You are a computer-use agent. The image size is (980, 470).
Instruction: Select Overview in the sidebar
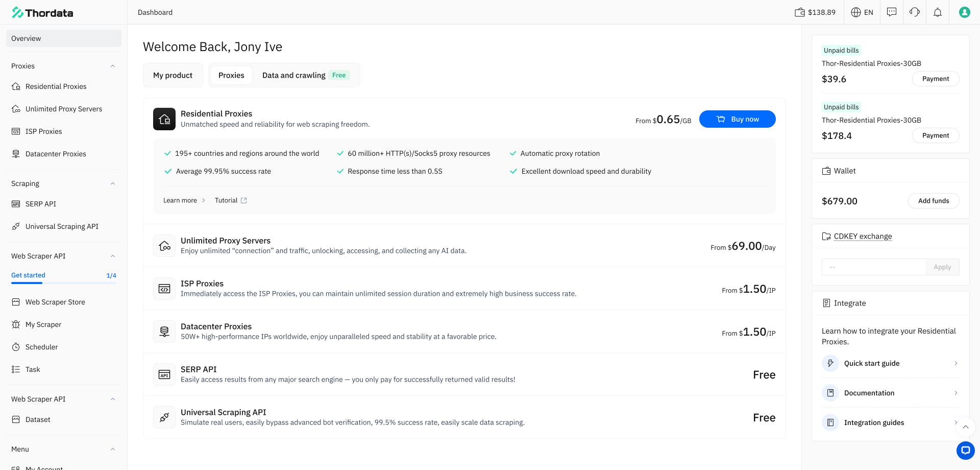64,38
